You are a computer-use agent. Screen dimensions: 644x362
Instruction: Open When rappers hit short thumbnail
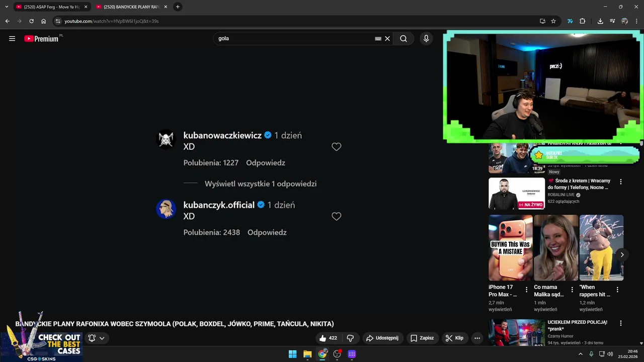[x=601, y=248]
